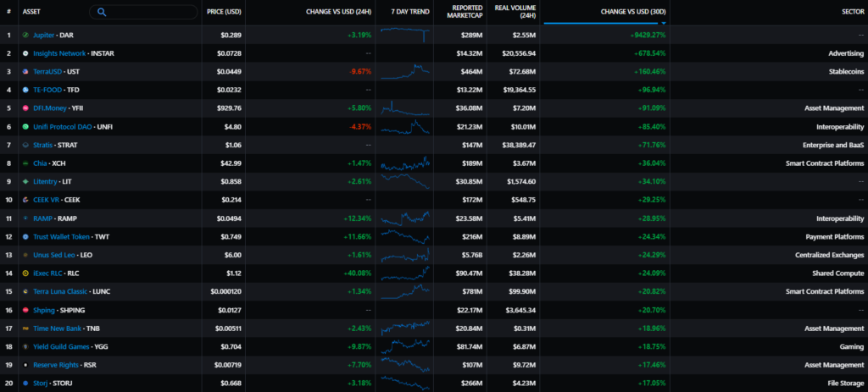Screen dimensions: 868x392
Task: Click the RAMP 7 day trend chart
Action: coord(406,218)
